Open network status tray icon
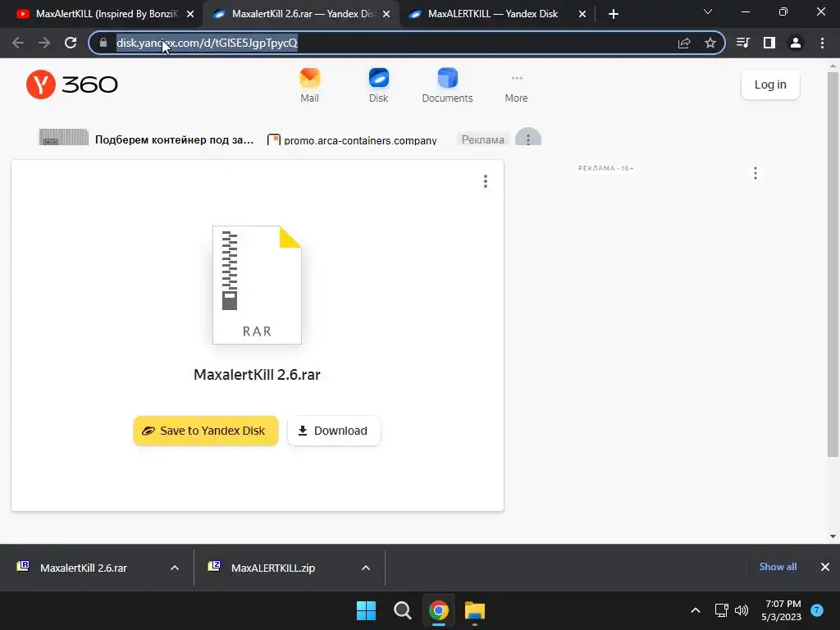This screenshot has width=840, height=630. tap(721, 610)
